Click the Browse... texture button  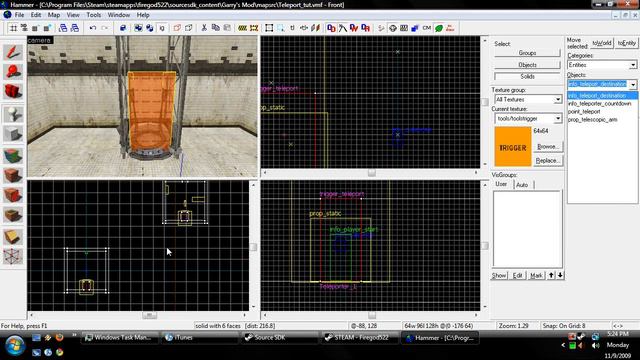point(547,147)
